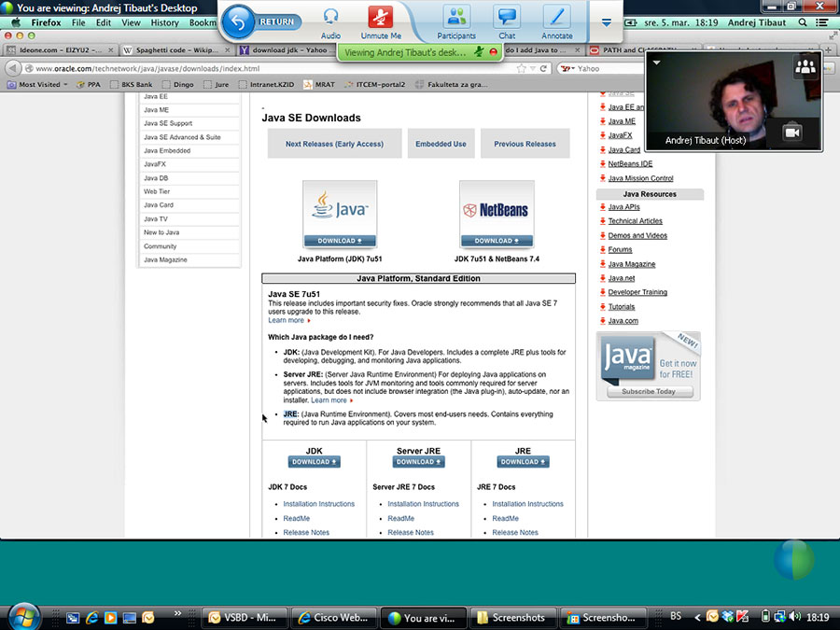840x630 pixels.
Task: Click the Spotlight search magnifier icon
Action: click(x=802, y=22)
